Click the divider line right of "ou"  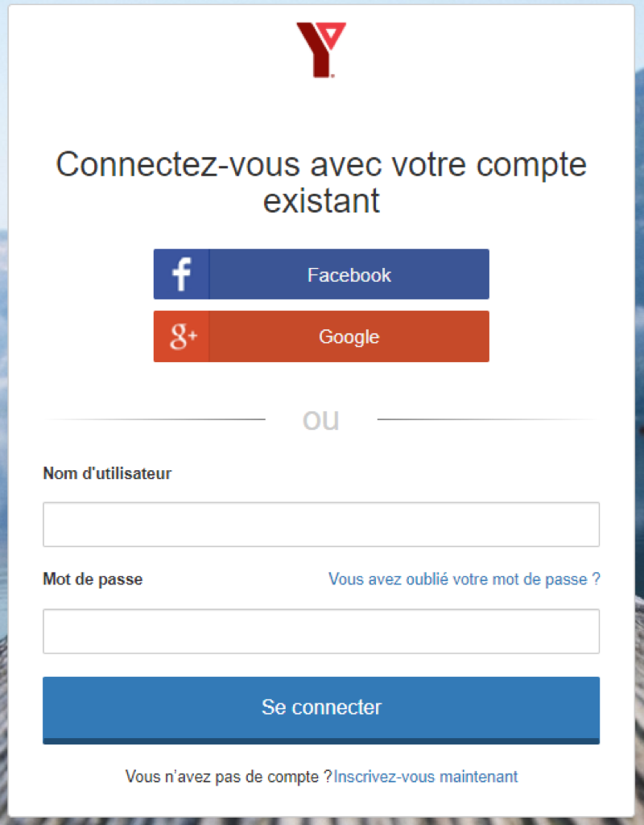click(488, 419)
